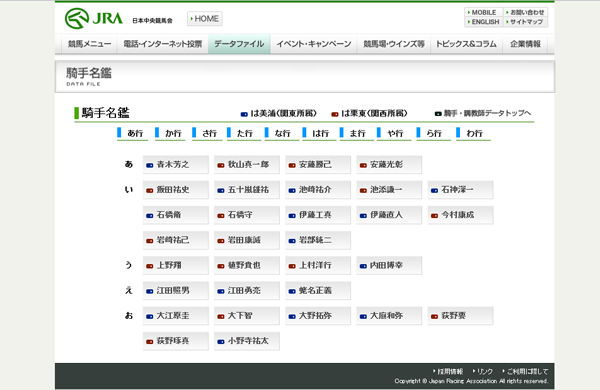Open the 競馬メニュー navigation menu
Screen dimensions: 600x390
coord(89,44)
